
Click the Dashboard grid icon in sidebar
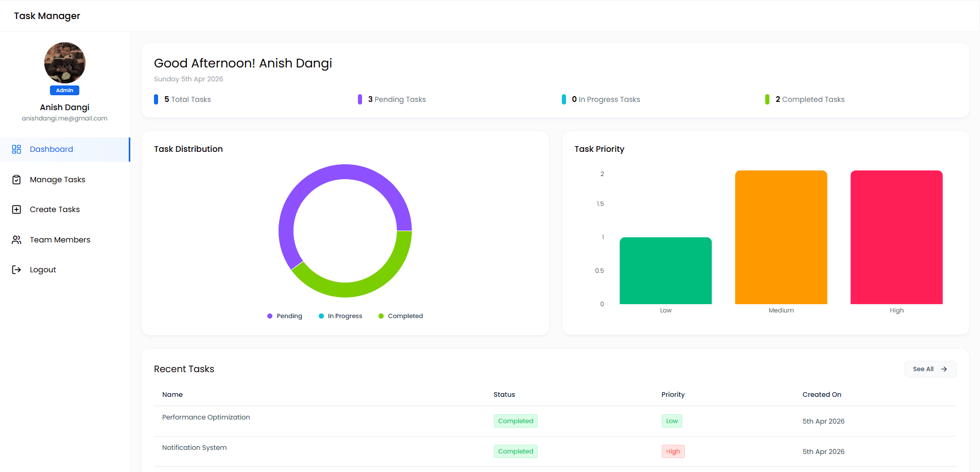coord(16,149)
